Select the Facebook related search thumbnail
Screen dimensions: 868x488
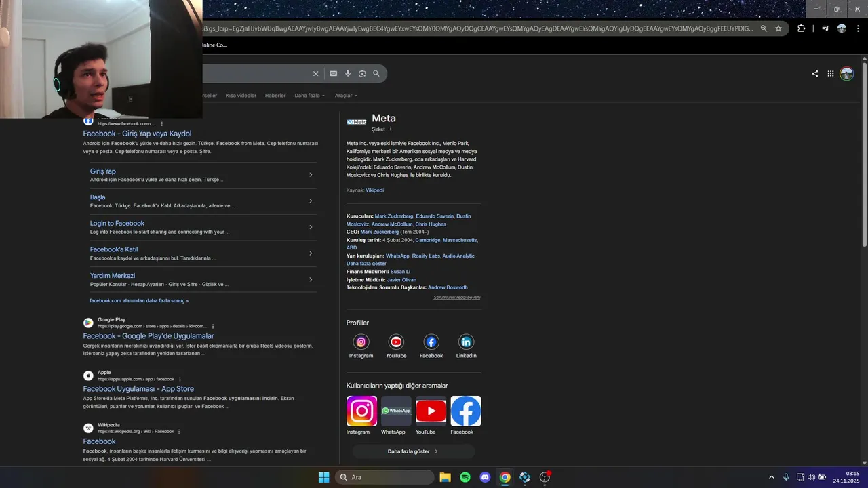pyautogui.click(x=465, y=411)
